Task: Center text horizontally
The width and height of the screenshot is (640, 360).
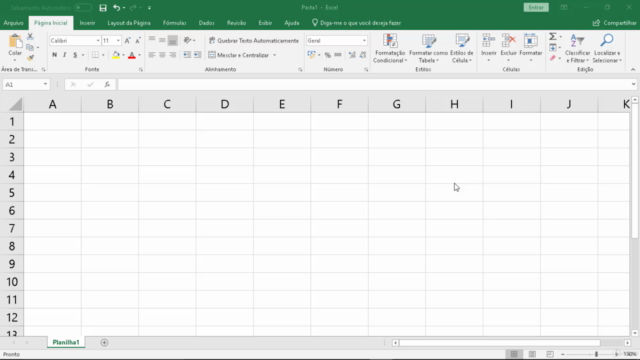Action: click(162, 55)
